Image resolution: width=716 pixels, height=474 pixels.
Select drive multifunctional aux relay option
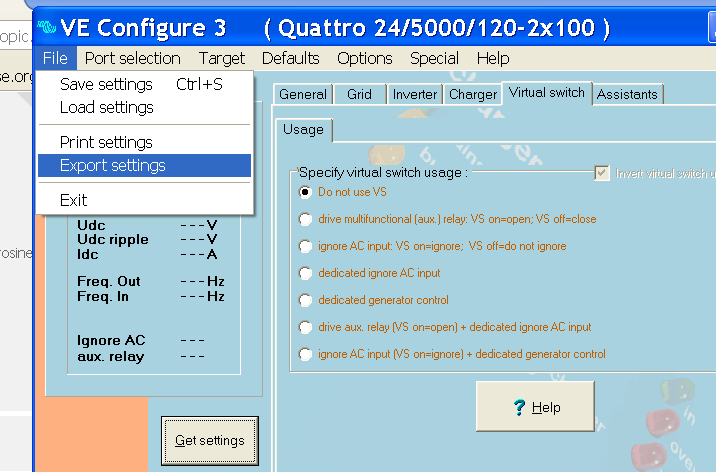[305, 219]
